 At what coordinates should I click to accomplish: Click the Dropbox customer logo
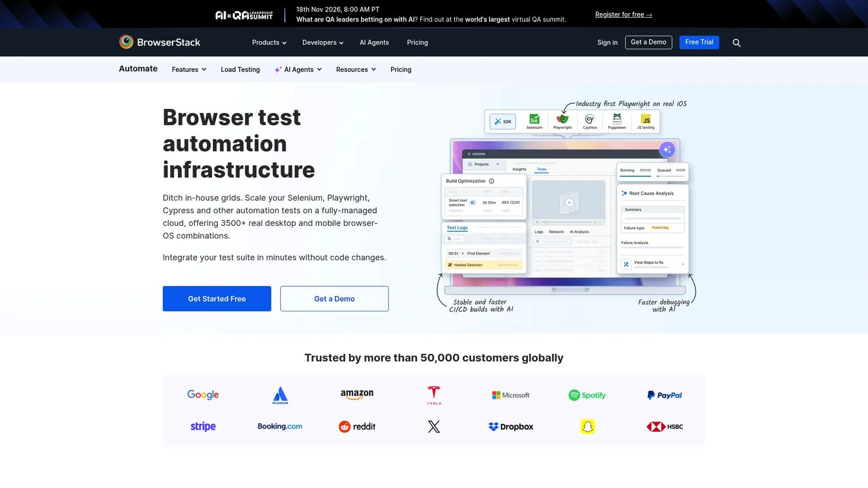tap(511, 427)
